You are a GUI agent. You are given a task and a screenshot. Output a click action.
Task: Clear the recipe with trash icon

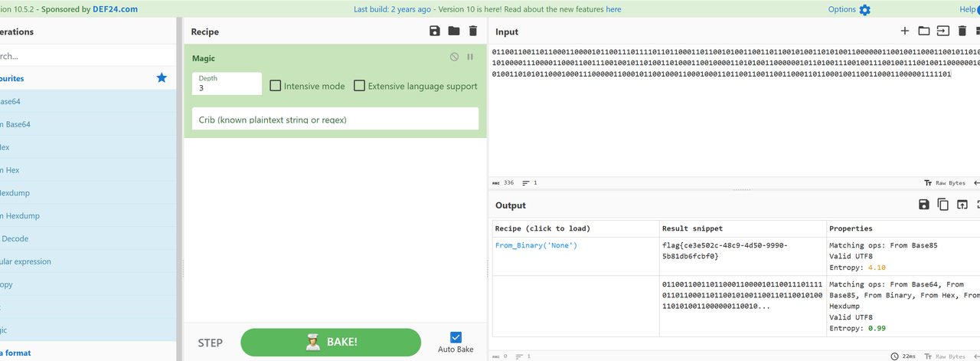pyautogui.click(x=473, y=31)
